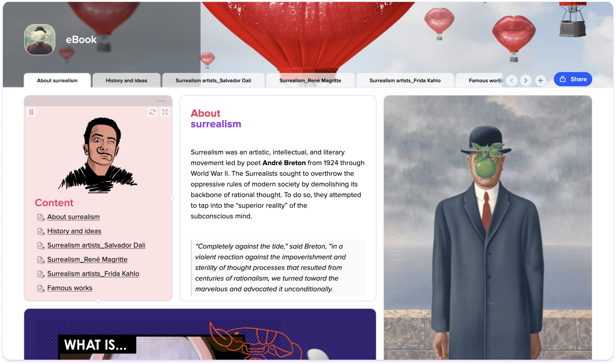Click page icon beside About surrealism link

[41, 217]
